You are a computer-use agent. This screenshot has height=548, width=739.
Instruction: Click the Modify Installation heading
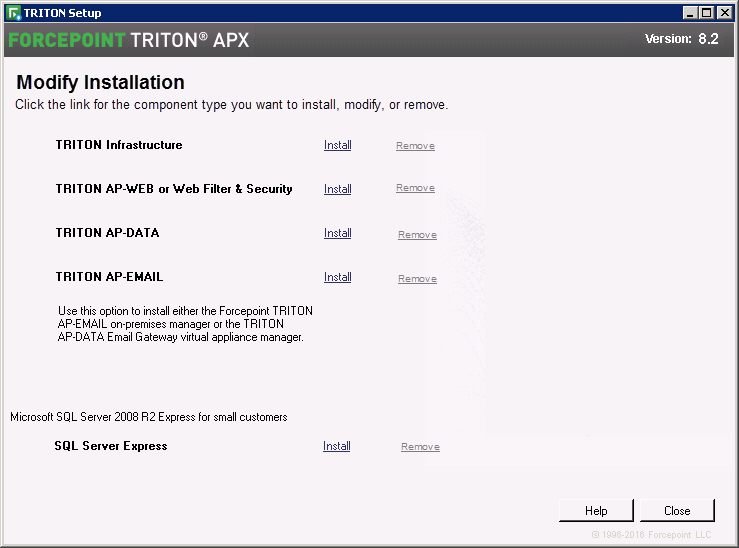pyautogui.click(x=100, y=82)
